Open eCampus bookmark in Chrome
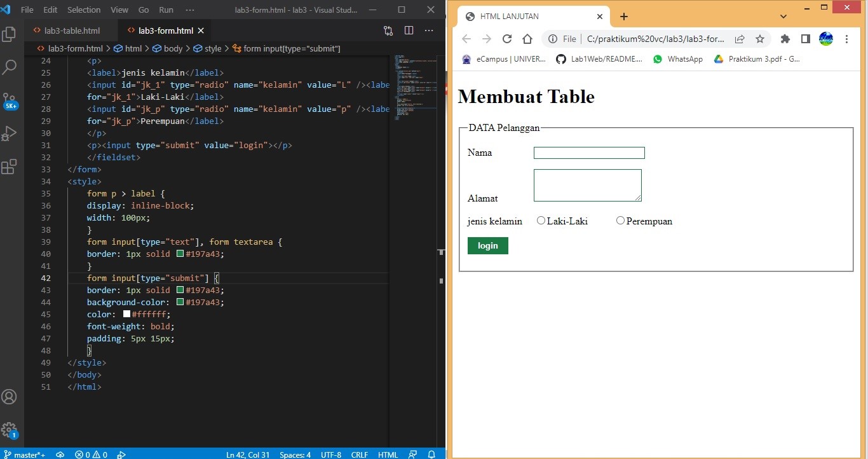Screen dimensions: 868x459 503,59
